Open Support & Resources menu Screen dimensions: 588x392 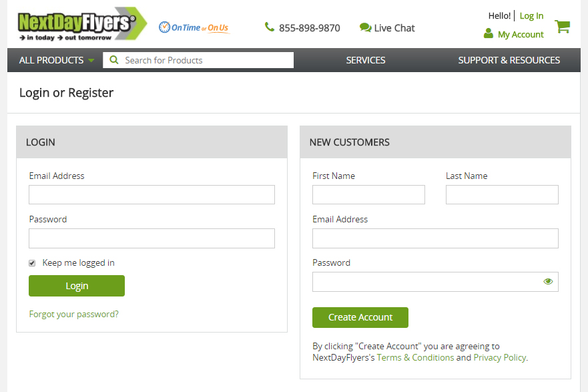point(509,60)
